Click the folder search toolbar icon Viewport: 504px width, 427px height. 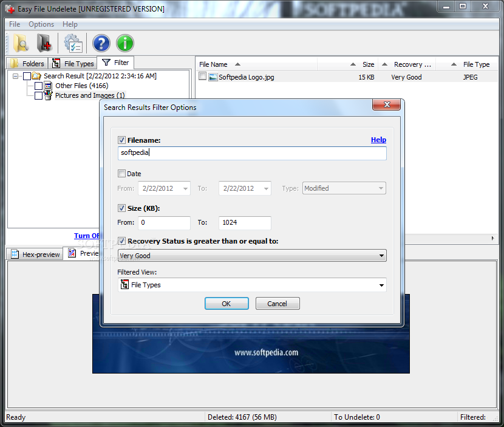[21, 43]
